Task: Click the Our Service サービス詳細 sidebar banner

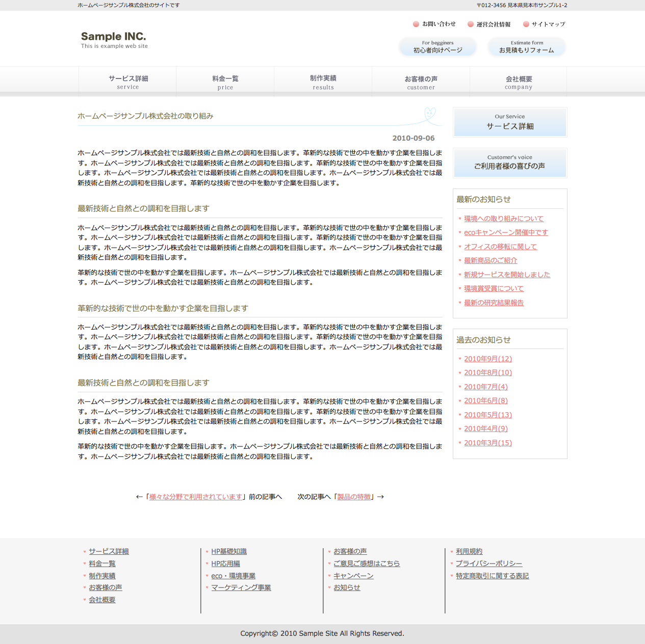Action: [510, 122]
